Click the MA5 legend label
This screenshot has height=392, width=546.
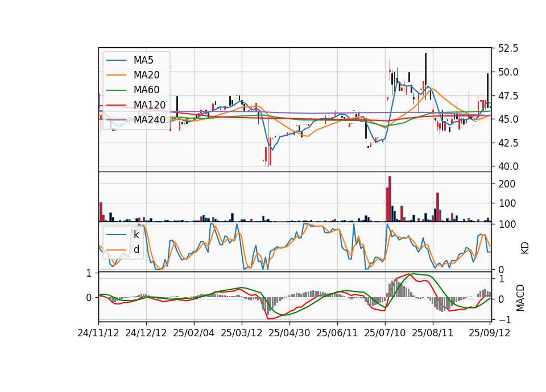coord(143,60)
